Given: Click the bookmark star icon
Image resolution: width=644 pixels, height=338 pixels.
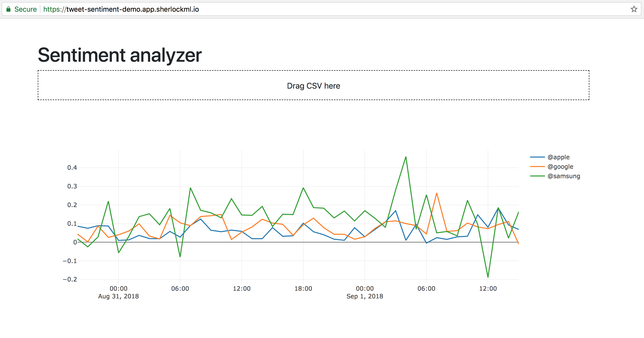Looking at the screenshot, I should [x=634, y=9].
